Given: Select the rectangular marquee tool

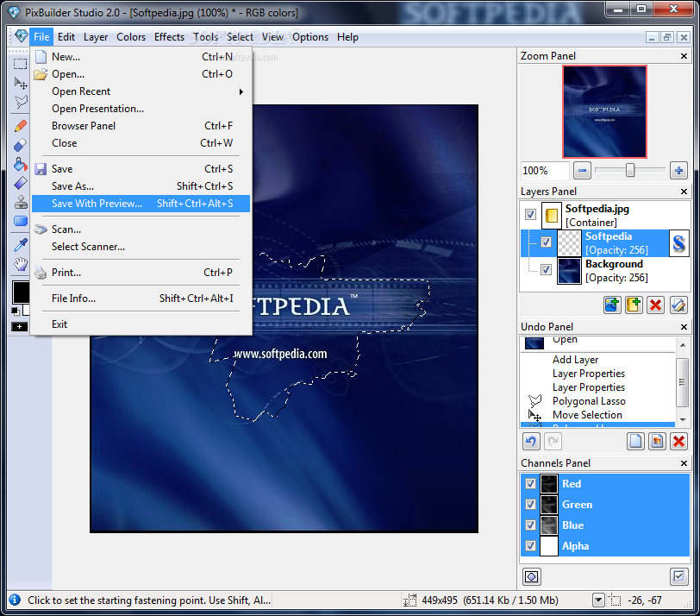Looking at the screenshot, I should coord(20,64).
